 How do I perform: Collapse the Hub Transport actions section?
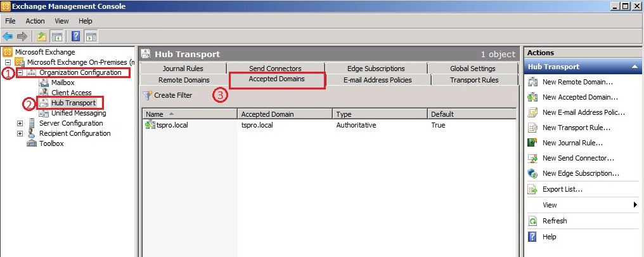634,67
